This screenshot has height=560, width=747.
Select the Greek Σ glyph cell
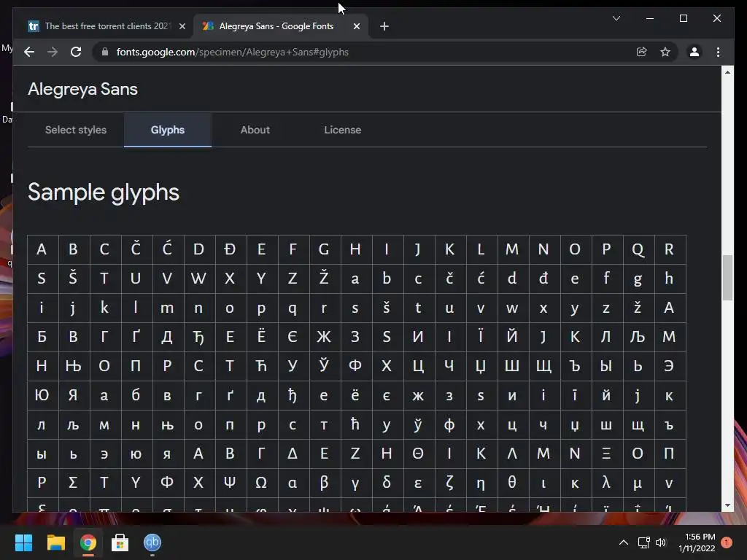[73, 483]
